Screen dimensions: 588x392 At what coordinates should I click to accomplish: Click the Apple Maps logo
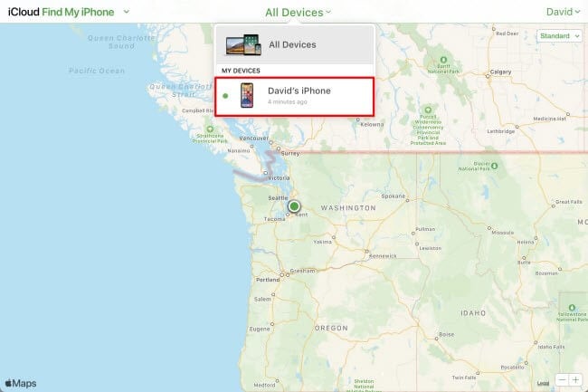[21, 383]
